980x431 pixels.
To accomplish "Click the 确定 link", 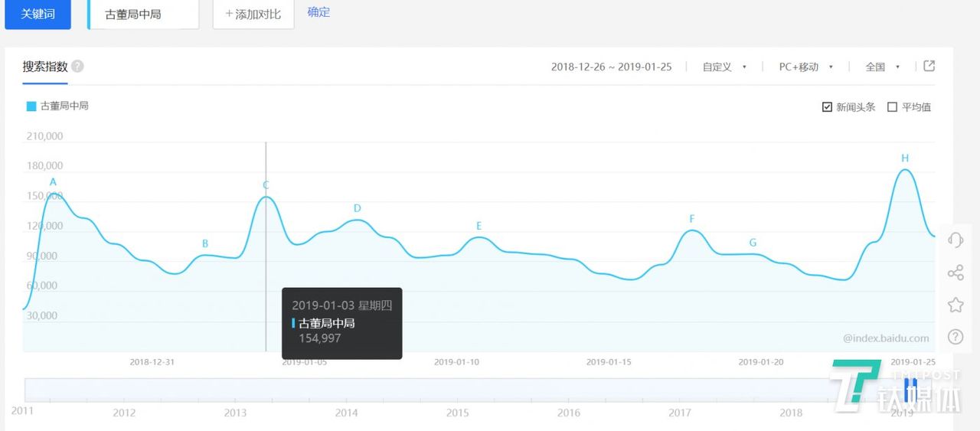I will [318, 12].
